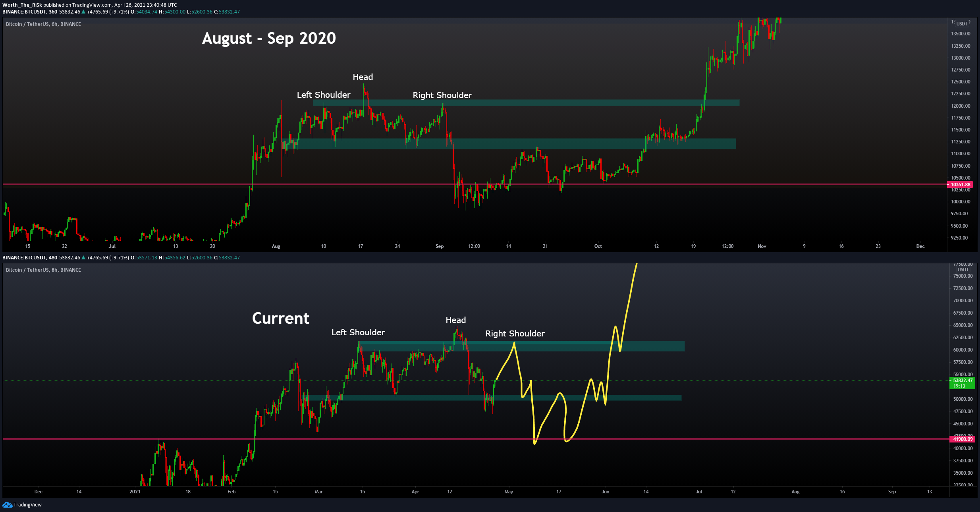Click the TradingView wordmark text
The height and width of the screenshot is (512, 980).
27,505
